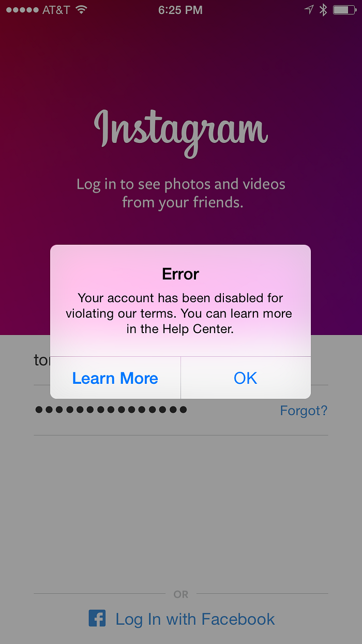Tap the Error dialog title
Viewport: 362px width, 644px height.
(x=180, y=274)
